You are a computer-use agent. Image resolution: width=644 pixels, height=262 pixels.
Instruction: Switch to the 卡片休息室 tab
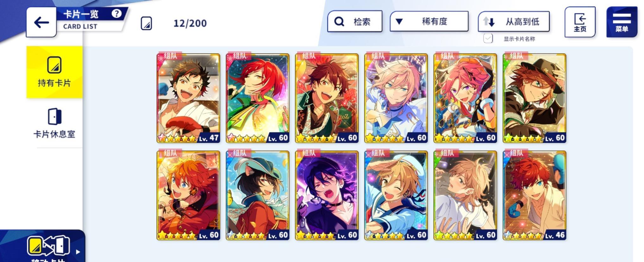[54, 123]
